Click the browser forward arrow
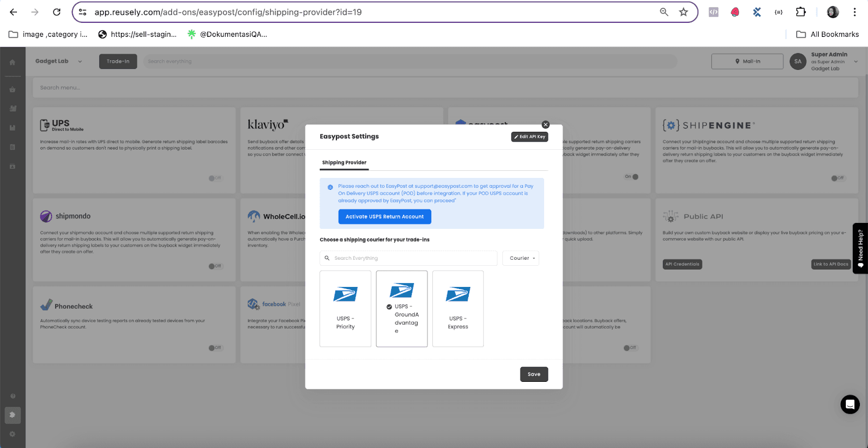 pyautogui.click(x=35, y=12)
